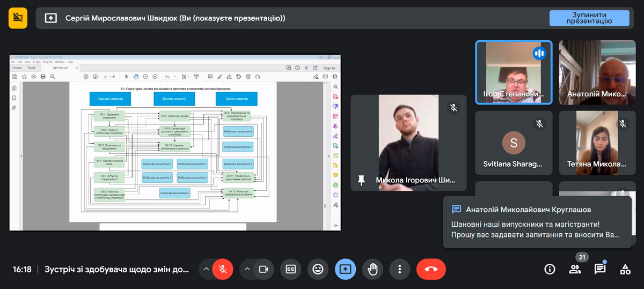Expand camera video settings chevron

coord(247,269)
